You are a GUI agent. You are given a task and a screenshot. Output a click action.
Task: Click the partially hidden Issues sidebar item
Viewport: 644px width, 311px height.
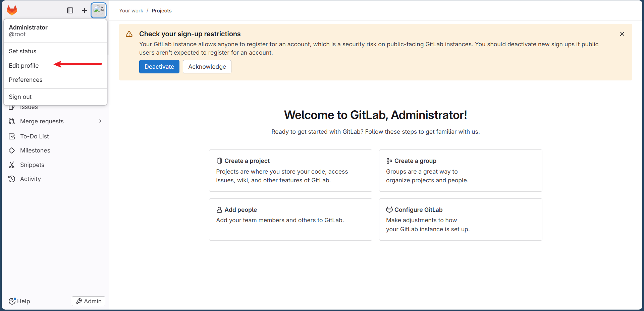tap(29, 108)
